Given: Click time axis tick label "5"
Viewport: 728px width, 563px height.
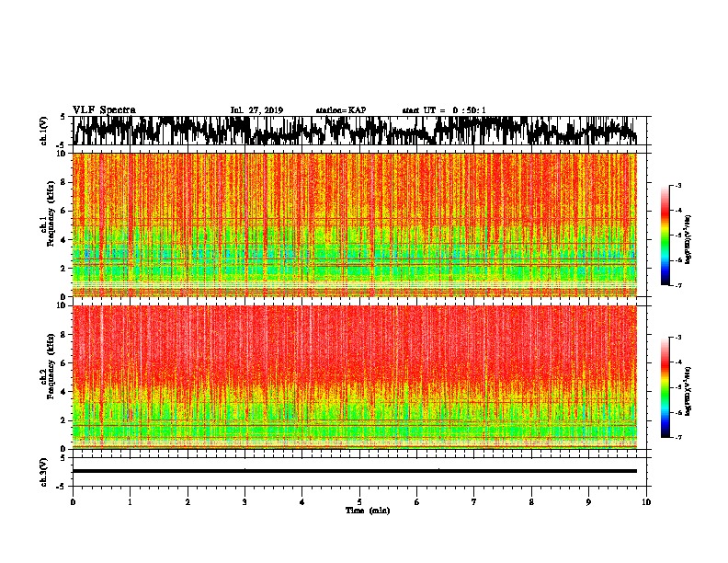Looking at the screenshot, I should (359, 502).
